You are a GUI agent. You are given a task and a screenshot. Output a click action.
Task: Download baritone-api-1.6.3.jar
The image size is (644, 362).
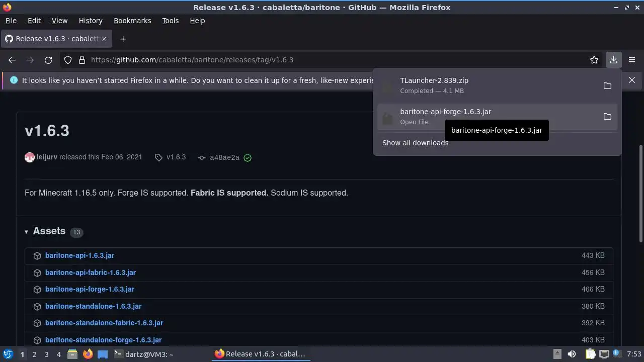79,255
